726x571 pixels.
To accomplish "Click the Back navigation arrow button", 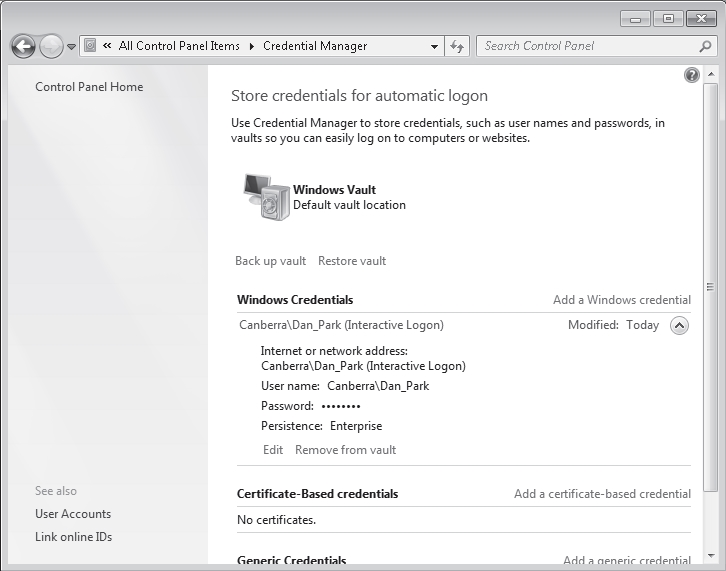I will pyautogui.click(x=23, y=46).
